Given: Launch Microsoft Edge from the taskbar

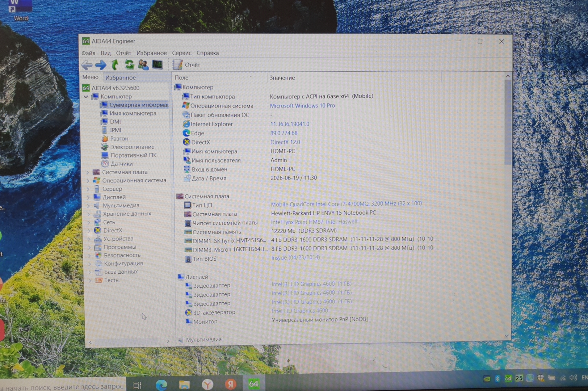Looking at the screenshot, I should 161,384.
